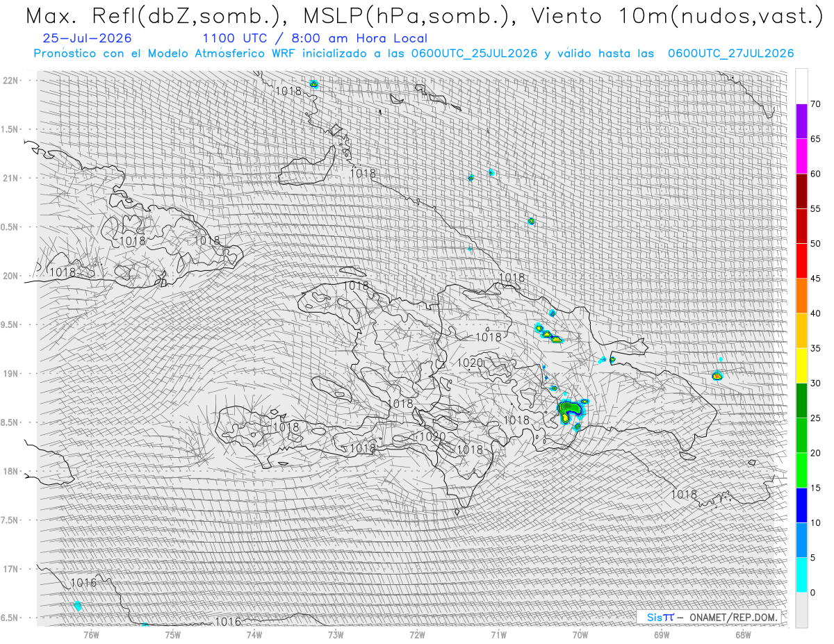Click the "68W" longitude label

(743, 634)
